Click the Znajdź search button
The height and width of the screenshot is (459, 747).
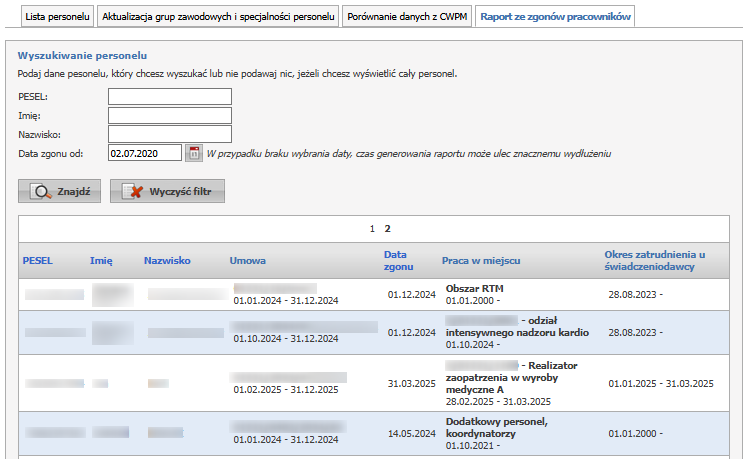click(x=59, y=191)
